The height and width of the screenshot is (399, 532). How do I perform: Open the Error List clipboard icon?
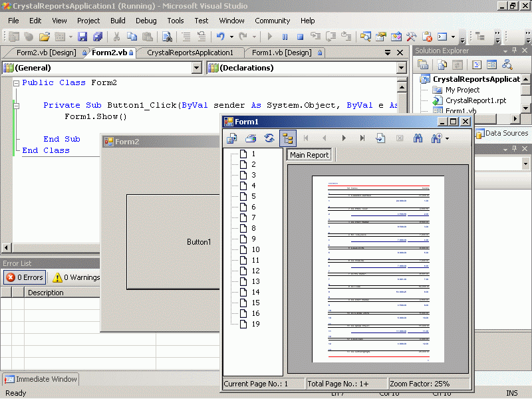coord(427,37)
